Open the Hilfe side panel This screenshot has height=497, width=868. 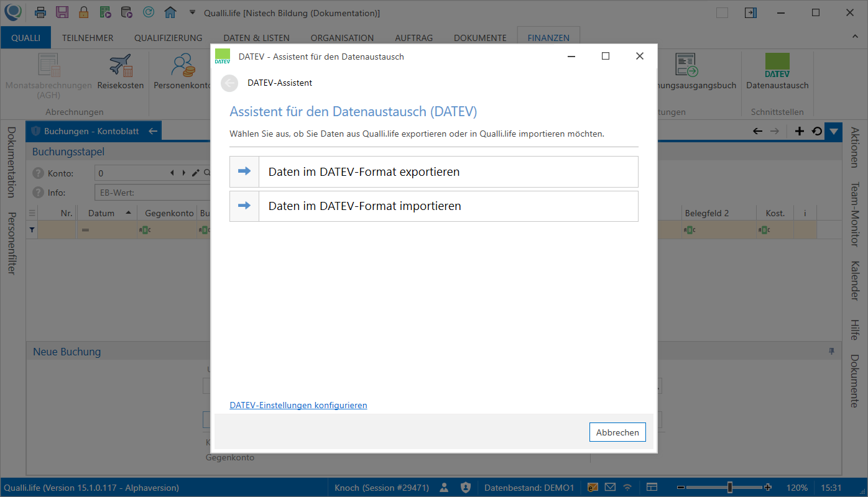(x=855, y=329)
